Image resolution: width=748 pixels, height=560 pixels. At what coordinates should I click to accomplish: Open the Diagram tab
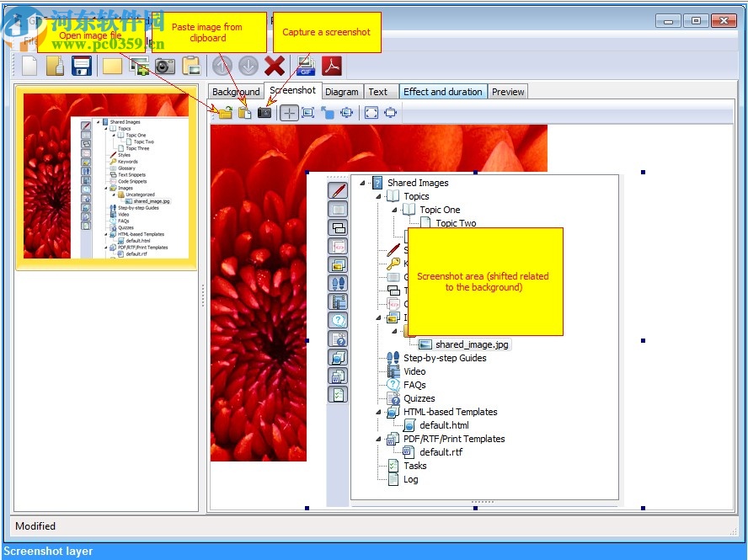click(341, 92)
